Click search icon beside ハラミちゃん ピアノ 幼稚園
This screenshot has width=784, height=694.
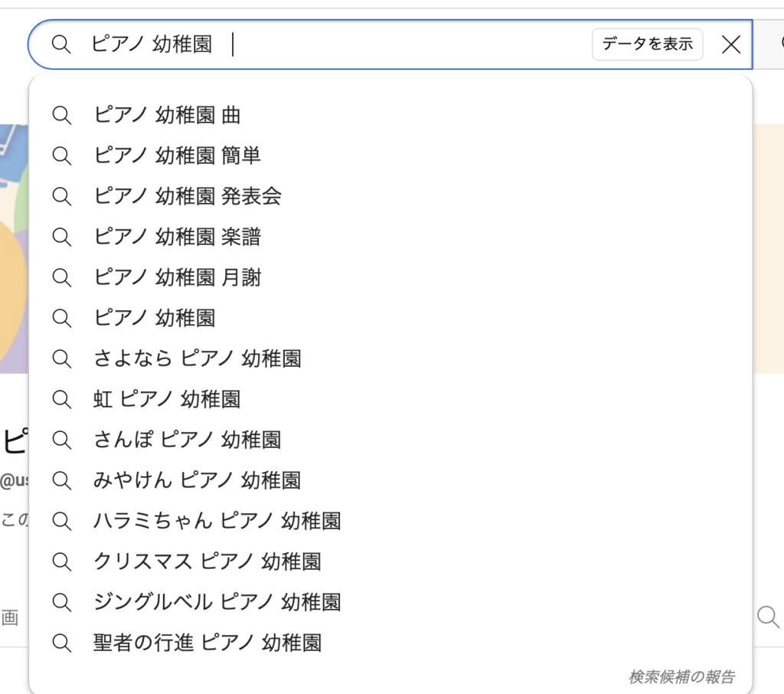point(61,521)
